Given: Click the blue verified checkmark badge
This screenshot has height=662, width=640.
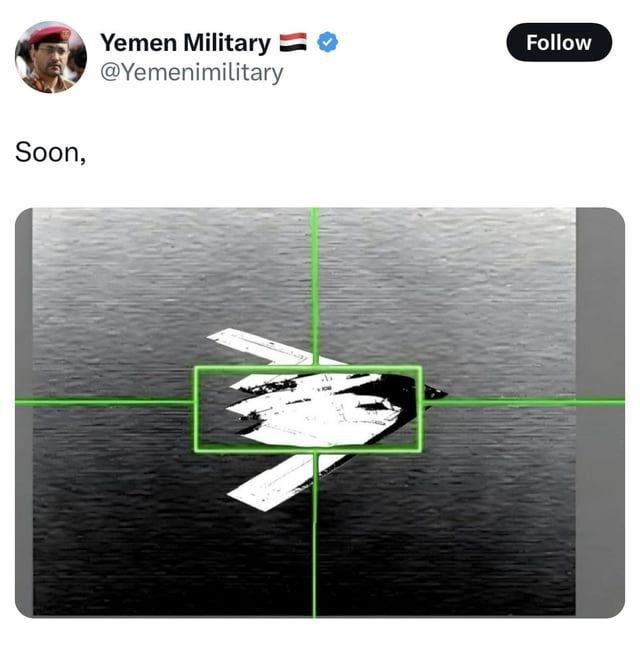Looking at the screenshot, I should (x=327, y=42).
